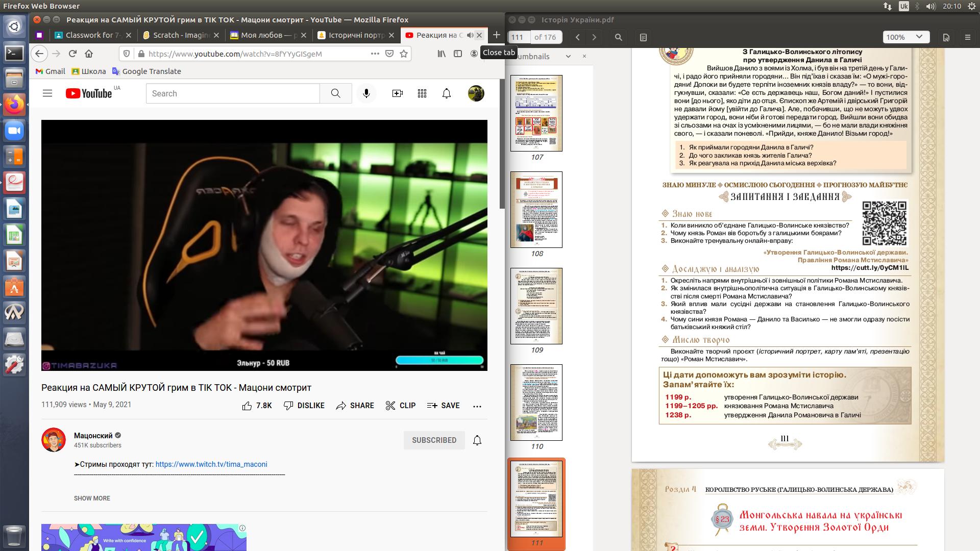Bookmark this page with star icon
980x551 pixels.
(404, 54)
